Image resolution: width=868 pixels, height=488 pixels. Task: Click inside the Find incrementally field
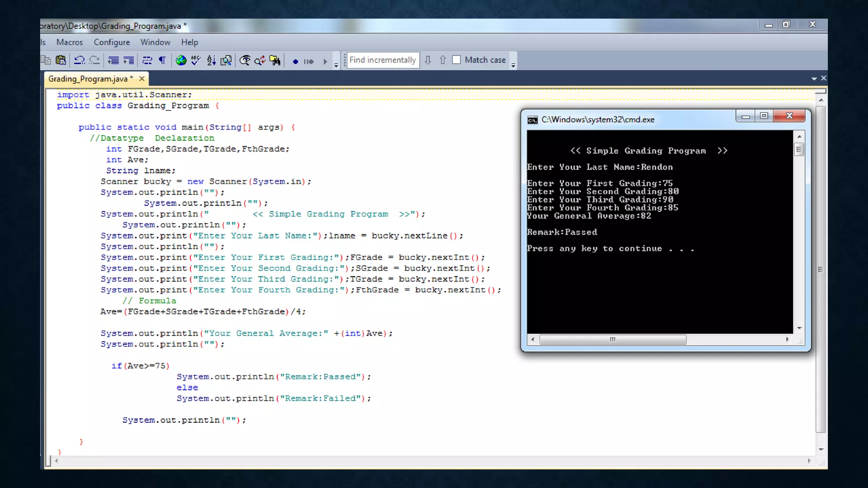382,60
